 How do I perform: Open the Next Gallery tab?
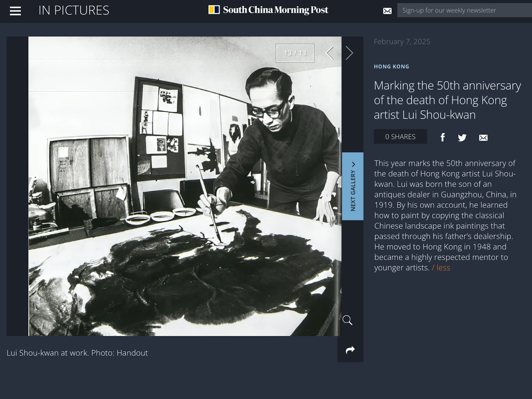(353, 186)
